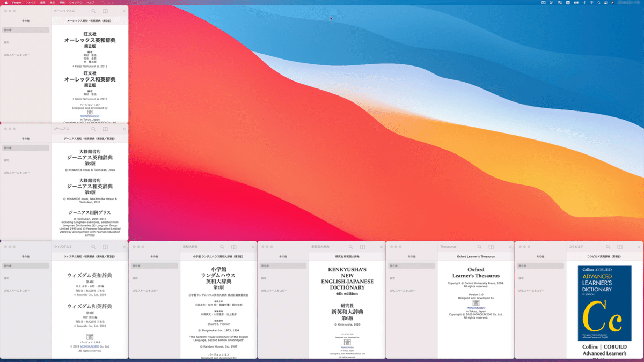Open the Finder menu
Screen dimensions: 644x362
17,3
